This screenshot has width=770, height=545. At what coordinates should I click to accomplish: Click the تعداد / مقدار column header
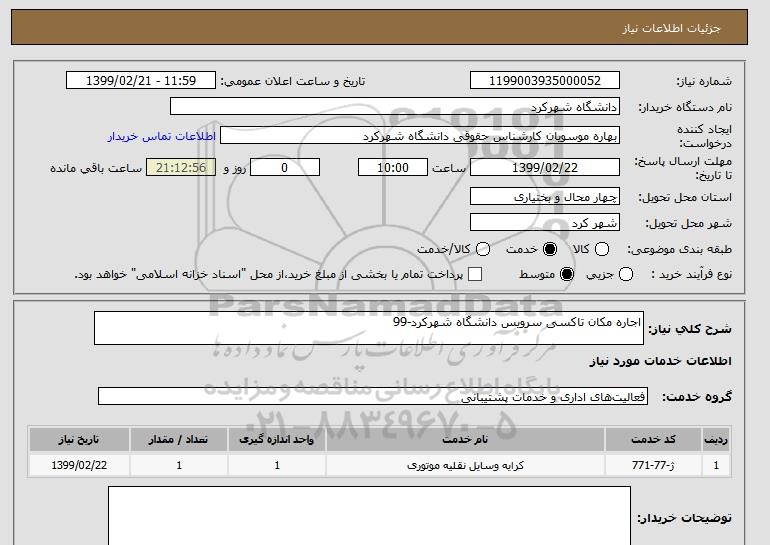[x=179, y=439]
